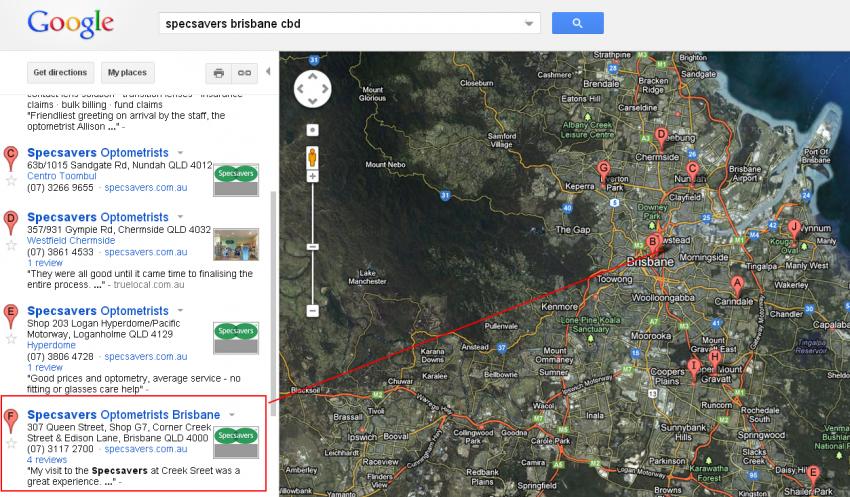The image size is (850, 497).
Task: Click the map pan control
Action: [x=312, y=88]
